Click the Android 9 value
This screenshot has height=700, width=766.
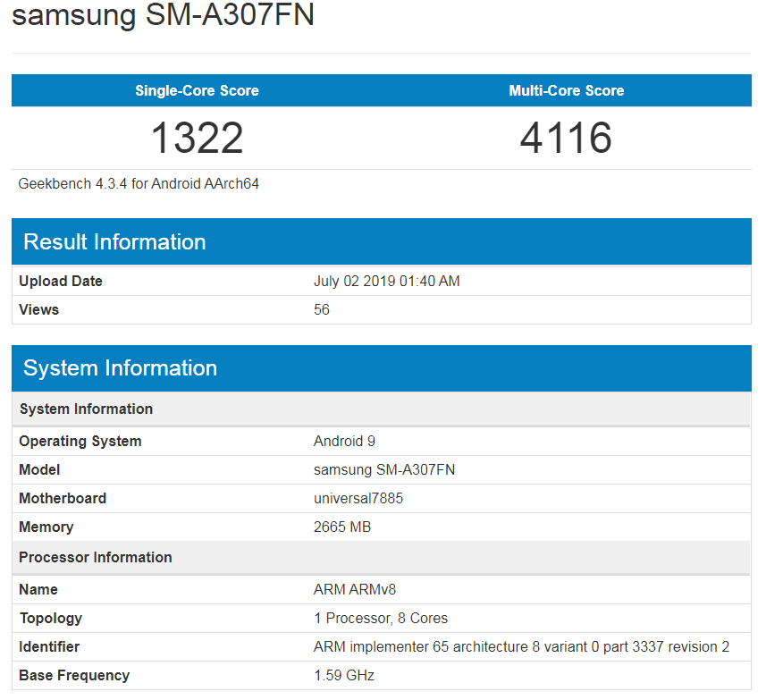click(x=344, y=441)
